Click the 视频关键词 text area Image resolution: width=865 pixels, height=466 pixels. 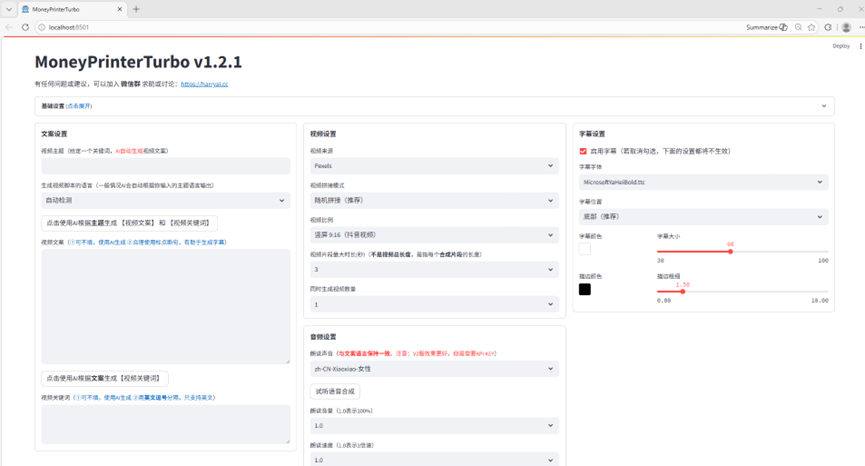pyautogui.click(x=165, y=424)
